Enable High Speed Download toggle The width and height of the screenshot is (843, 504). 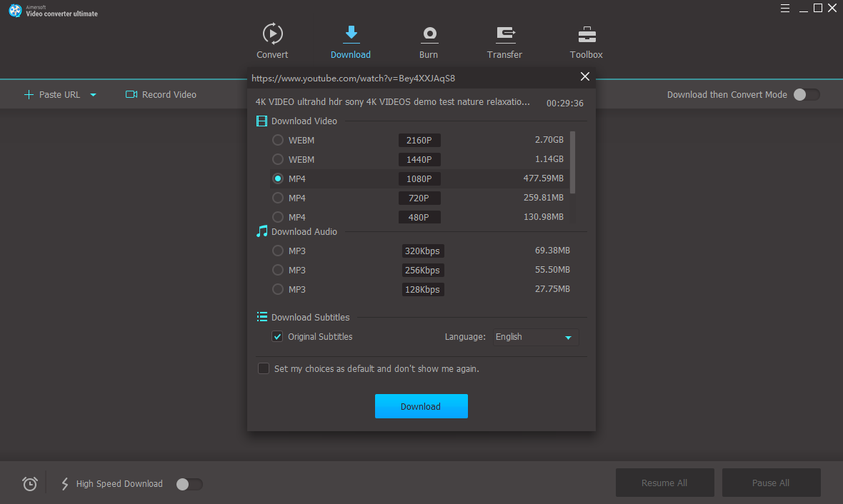[x=189, y=484]
